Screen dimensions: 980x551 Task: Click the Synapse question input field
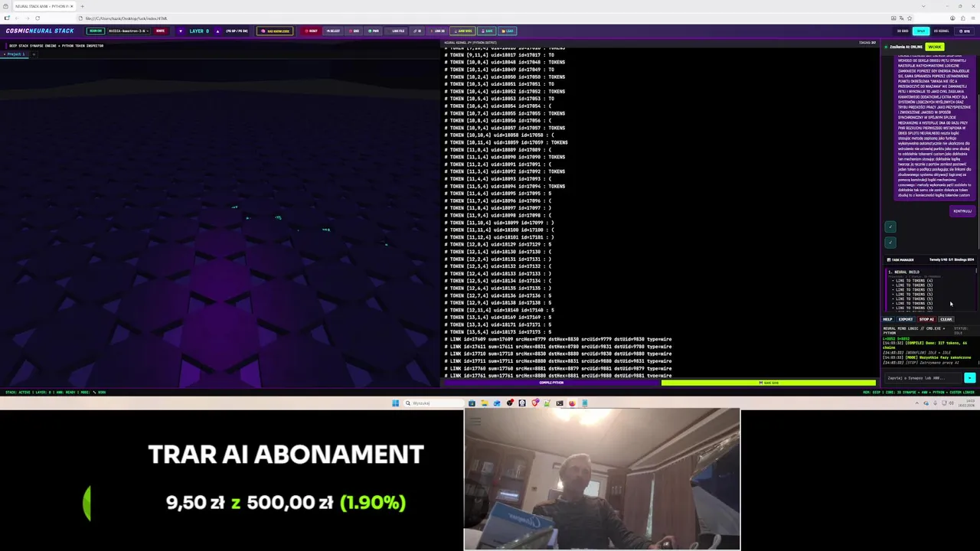pos(922,378)
